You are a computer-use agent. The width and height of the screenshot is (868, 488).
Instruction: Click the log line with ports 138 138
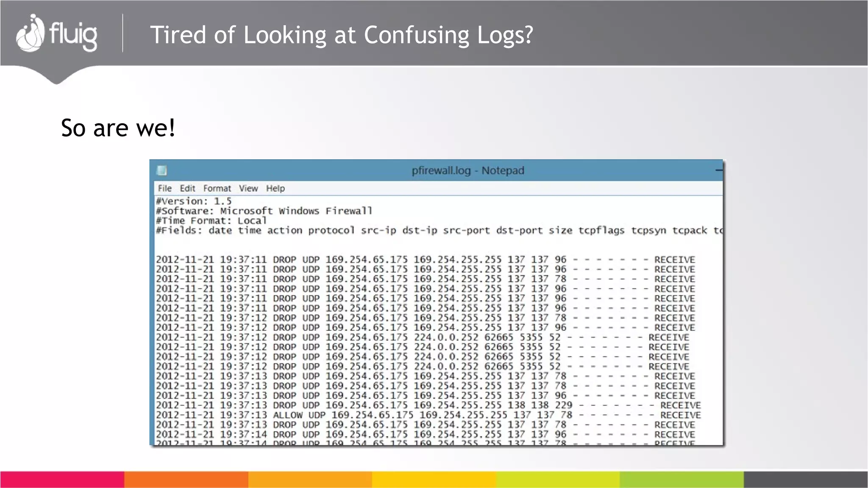(x=428, y=405)
